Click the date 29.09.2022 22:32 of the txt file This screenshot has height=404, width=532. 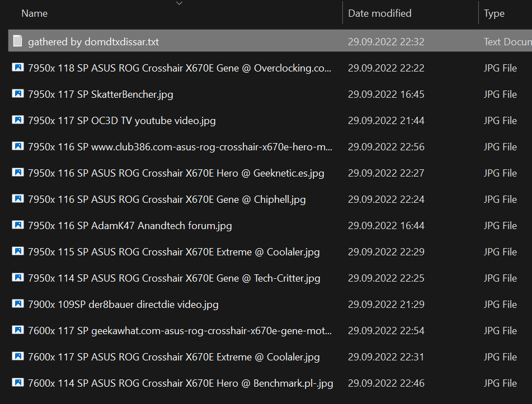point(386,42)
